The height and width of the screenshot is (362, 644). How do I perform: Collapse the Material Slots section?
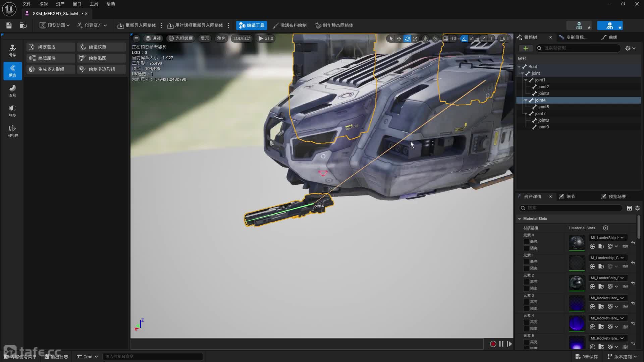pos(519,219)
